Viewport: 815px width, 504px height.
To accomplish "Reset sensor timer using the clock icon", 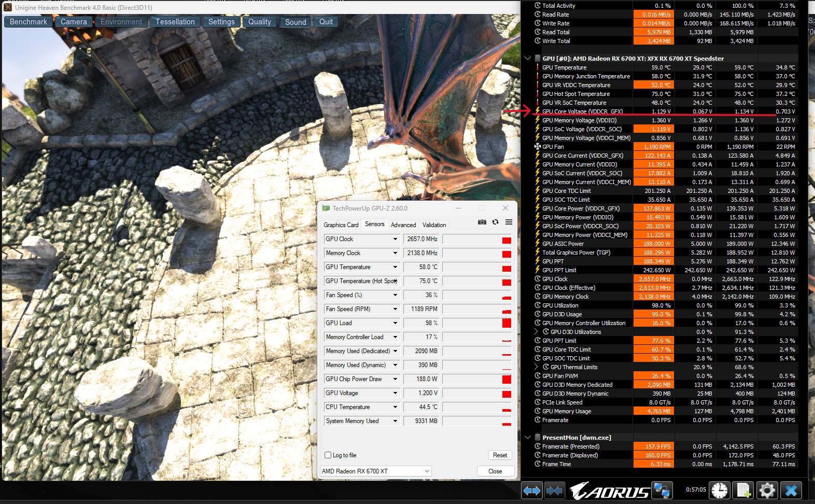I will click(719, 491).
